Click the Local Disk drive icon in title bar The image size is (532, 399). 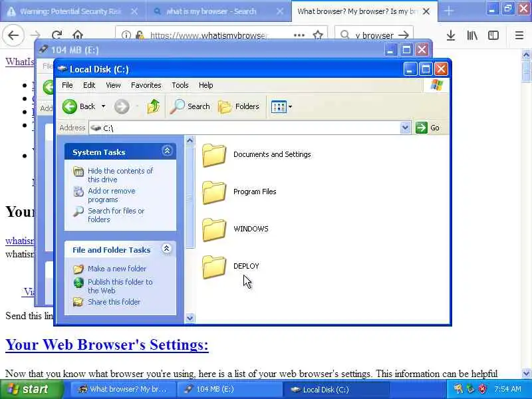point(62,69)
